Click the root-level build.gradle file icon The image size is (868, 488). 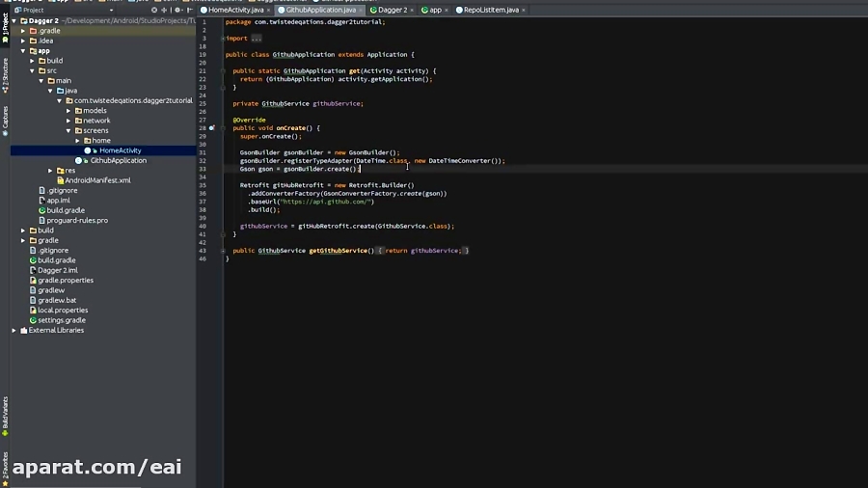(x=33, y=260)
